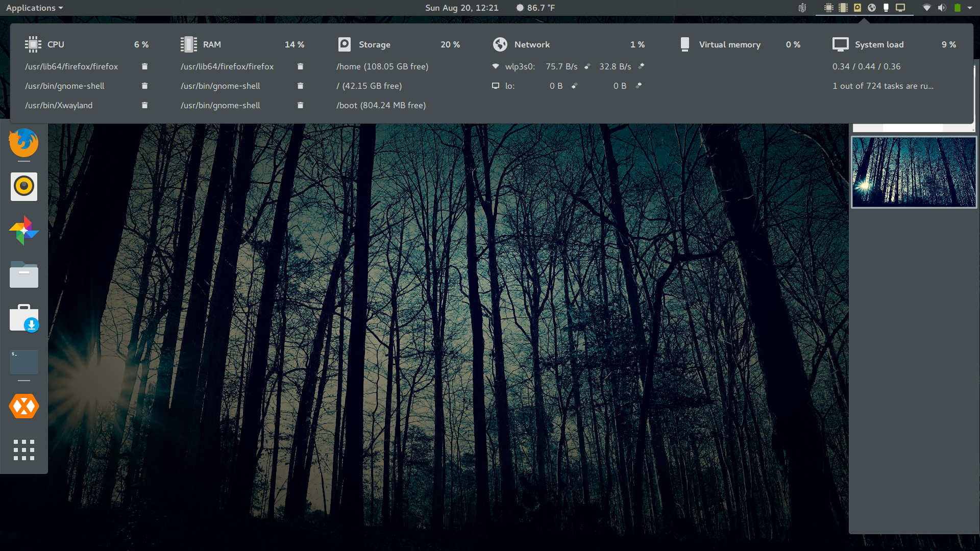
Task: Open the Terminal from the dock
Action: coord(23,362)
